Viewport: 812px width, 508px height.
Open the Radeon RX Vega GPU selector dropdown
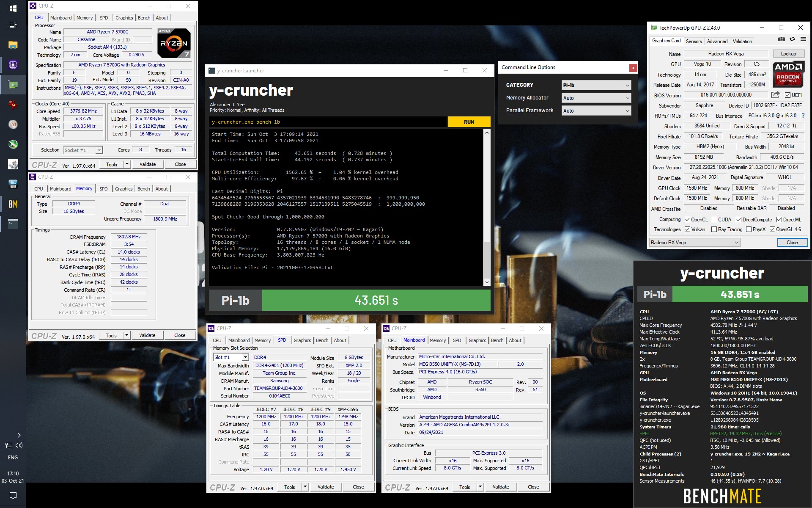[x=694, y=243]
